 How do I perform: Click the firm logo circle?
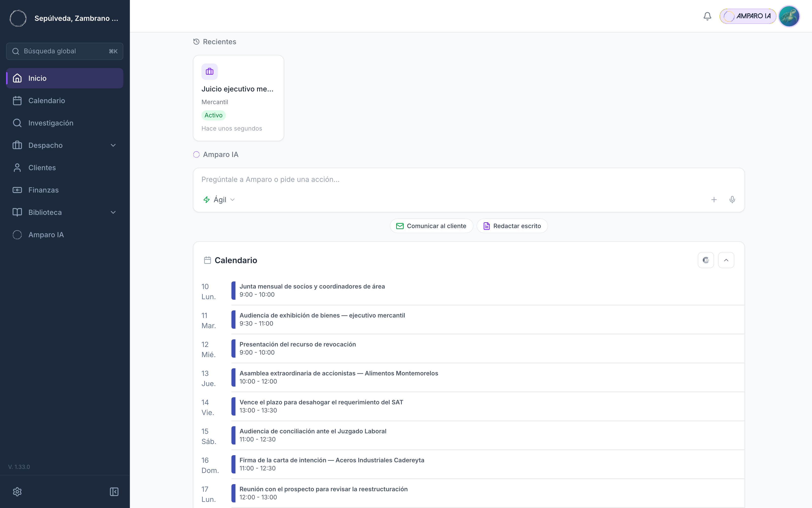(18, 18)
